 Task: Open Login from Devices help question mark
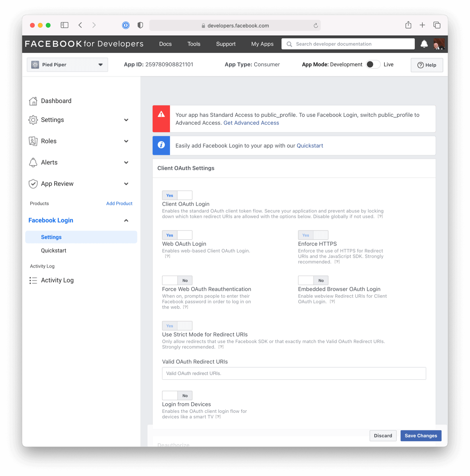coord(218,417)
